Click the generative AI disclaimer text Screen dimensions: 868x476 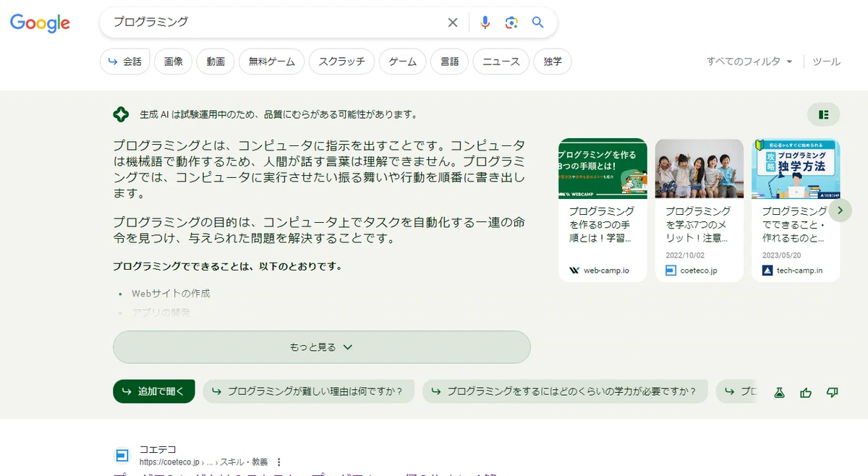coord(278,114)
